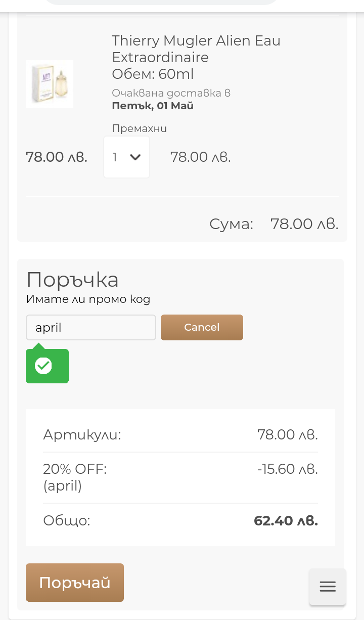Focus the promo code field containing april
The width and height of the screenshot is (364, 620).
(91, 328)
